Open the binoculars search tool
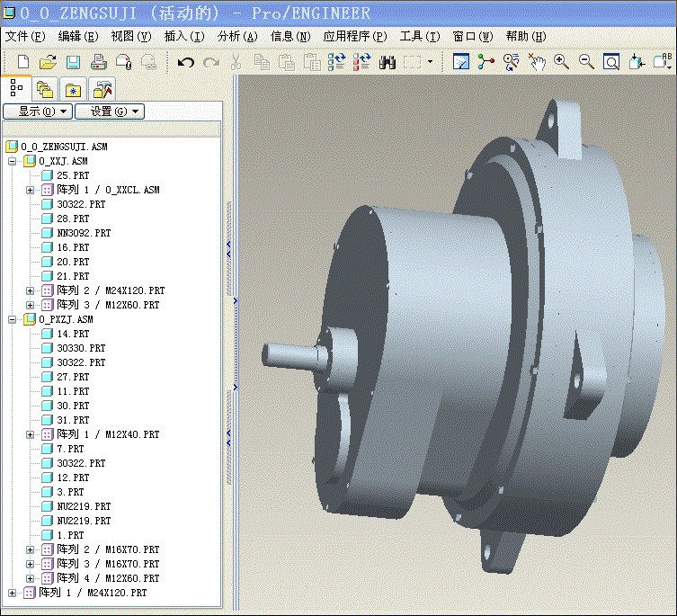The image size is (677, 616). point(387,63)
